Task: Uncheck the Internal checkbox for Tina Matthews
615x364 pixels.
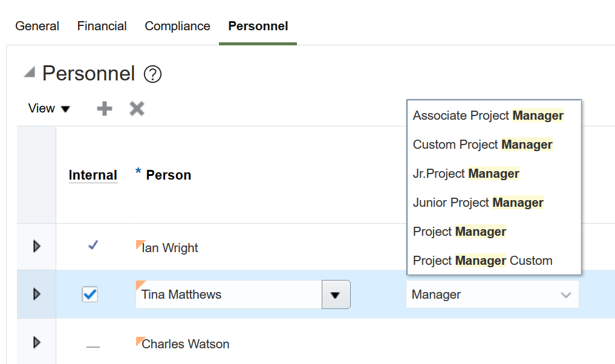Action: [90, 294]
